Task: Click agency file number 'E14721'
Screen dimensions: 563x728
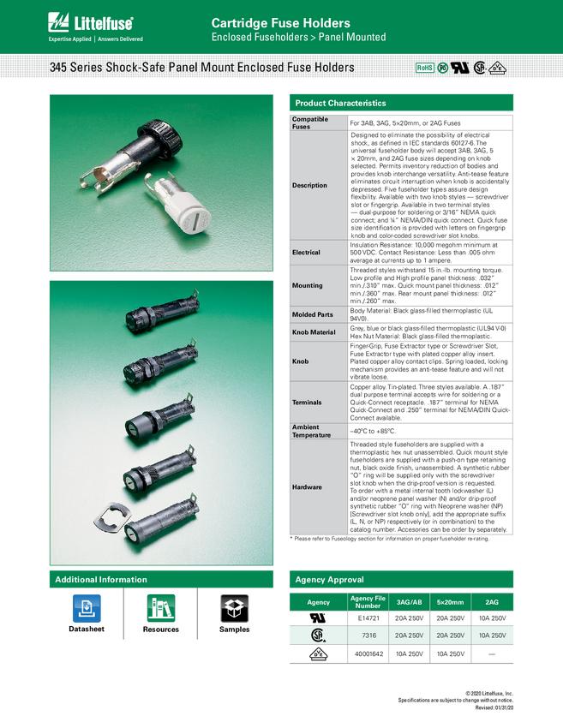Action: pos(368,618)
